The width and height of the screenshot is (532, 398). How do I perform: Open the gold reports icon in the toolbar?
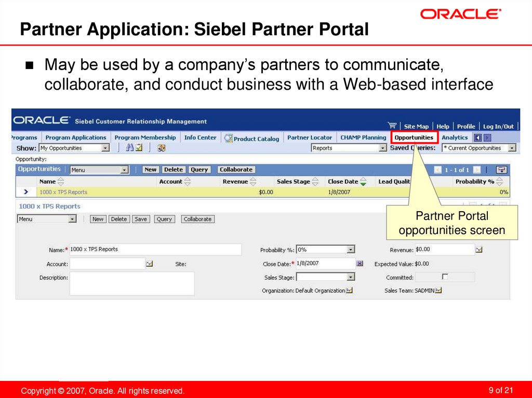point(161,148)
